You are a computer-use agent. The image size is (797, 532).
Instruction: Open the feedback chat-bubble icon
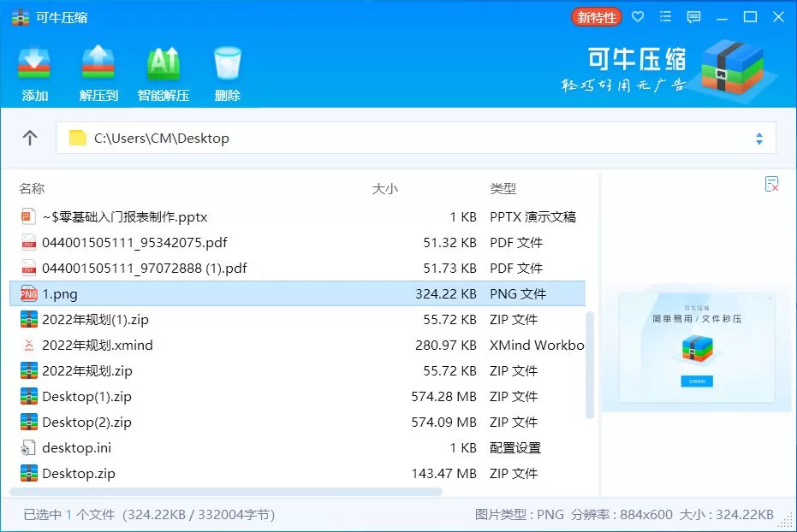(x=693, y=17)
